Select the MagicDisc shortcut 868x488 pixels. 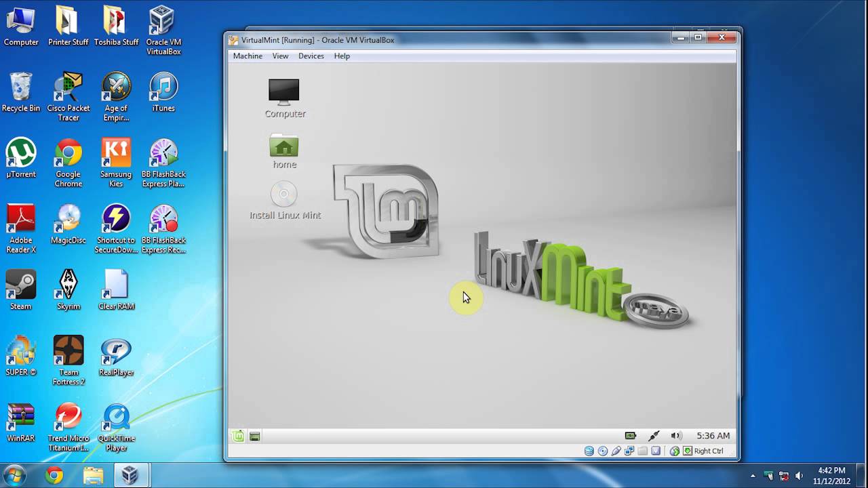pyautogui.click(x=68, y=224)
